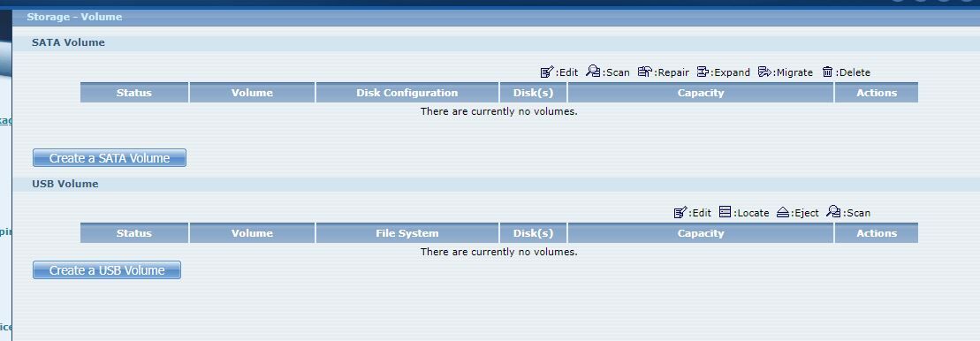The image size is (980, 341).
Task: Click the Migrate legend icon
Action: click(x=765, y=72)
